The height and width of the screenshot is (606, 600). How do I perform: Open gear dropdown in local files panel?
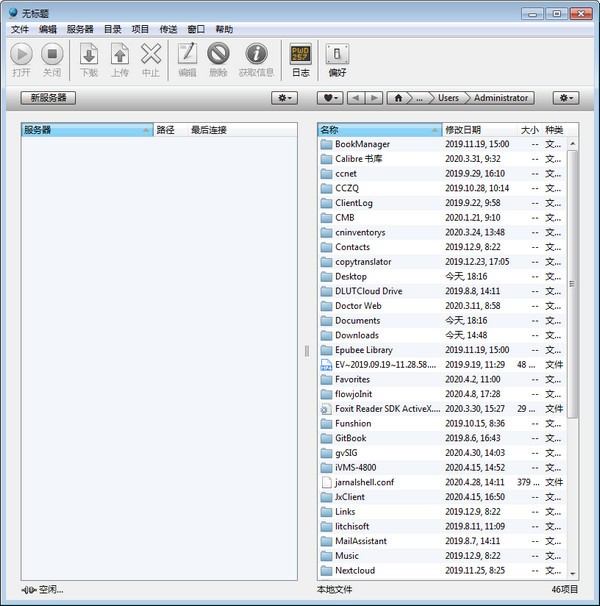click(566, 98)
